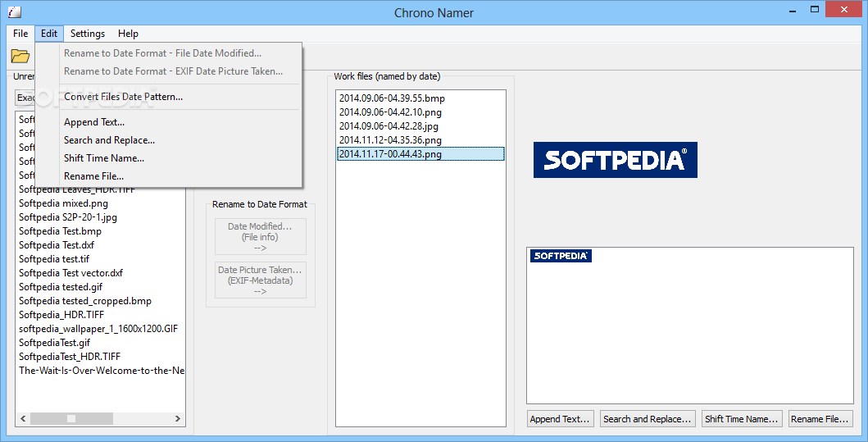Viewport: 868px width, 442px height.
Task: Click small Softpedia thumbnail in lower preview panel
Action: point(561,255)
